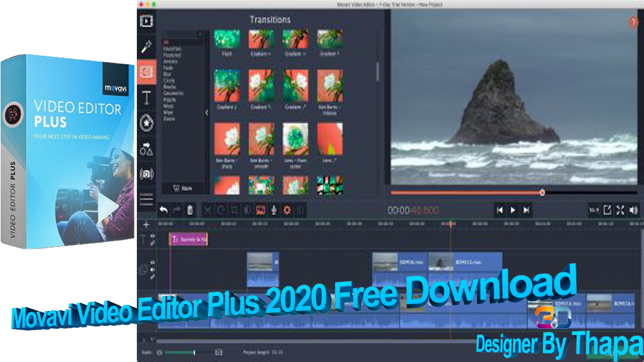This screenshot has width=644, height=362.
Task: Open the camera stabilization tab icon
Action: tap(146, 173)
